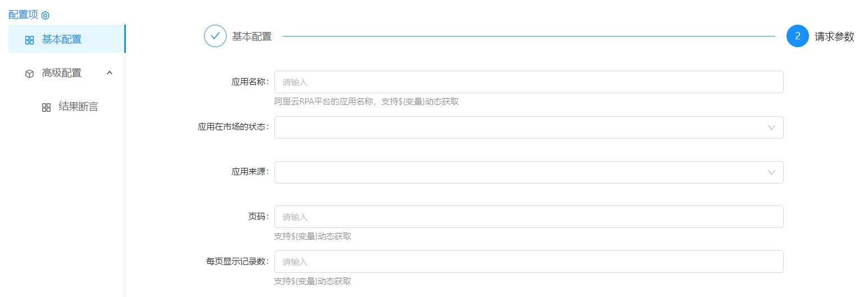Select the 高级配置 sidebar menu label
868x297 pixels.
click(x=62, y=73)
